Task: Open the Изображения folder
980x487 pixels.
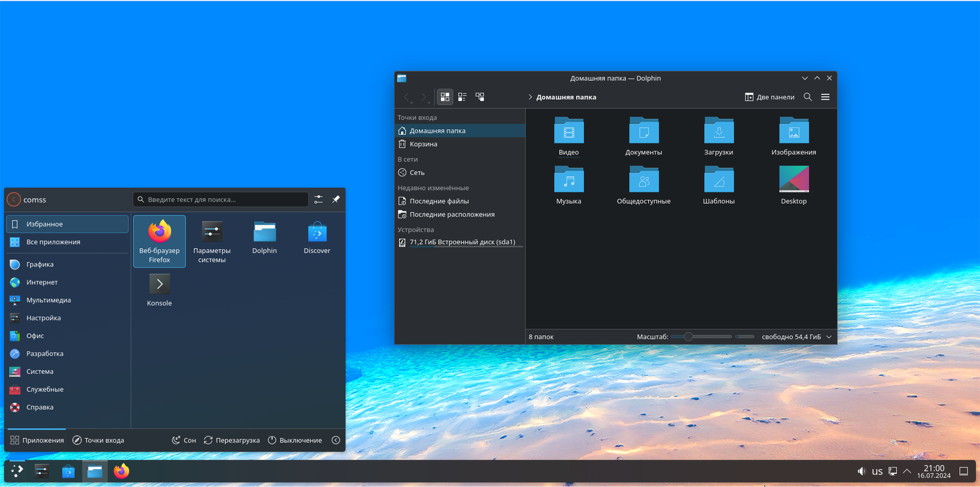Action: pos(794,136)
